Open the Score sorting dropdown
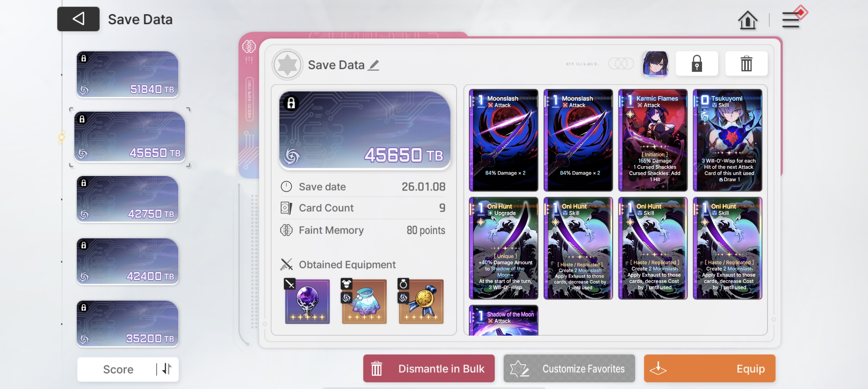The image size is (868, 389). pyautogui.click(x=118, y=369)
